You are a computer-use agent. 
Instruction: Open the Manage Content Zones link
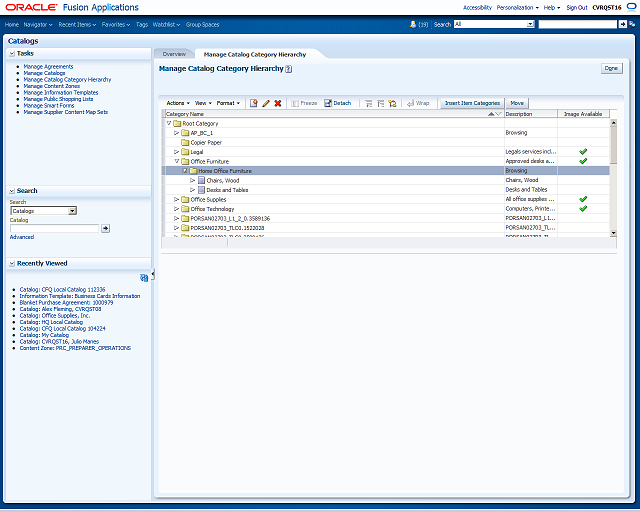[x=51, y=86]
